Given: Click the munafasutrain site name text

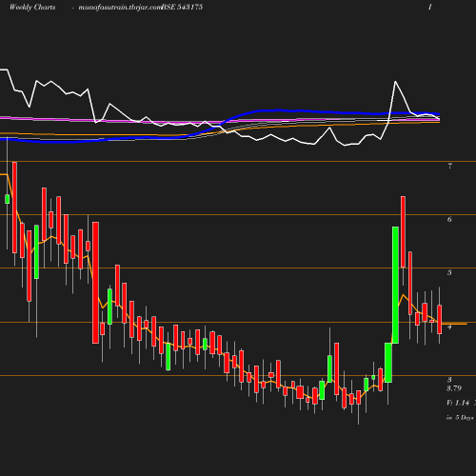Looking at the screenshot, I should point(120,8).
